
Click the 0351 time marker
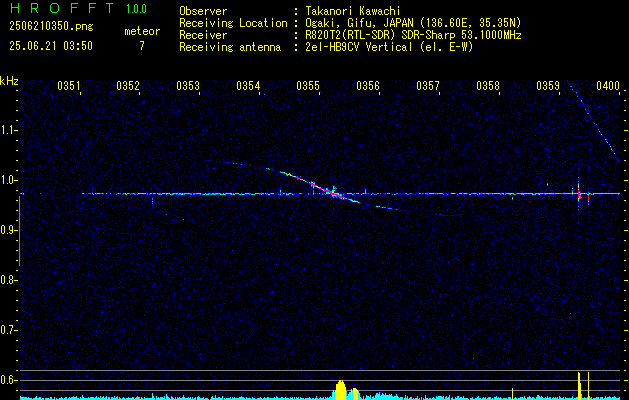coord(69,85)
